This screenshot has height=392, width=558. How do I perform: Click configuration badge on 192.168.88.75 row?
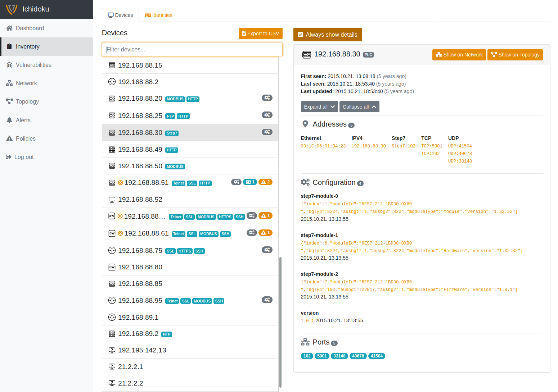[267, 250]
